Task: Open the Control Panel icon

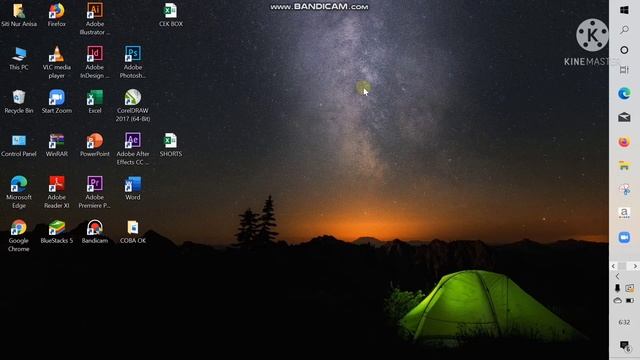Action: point(19,145)
